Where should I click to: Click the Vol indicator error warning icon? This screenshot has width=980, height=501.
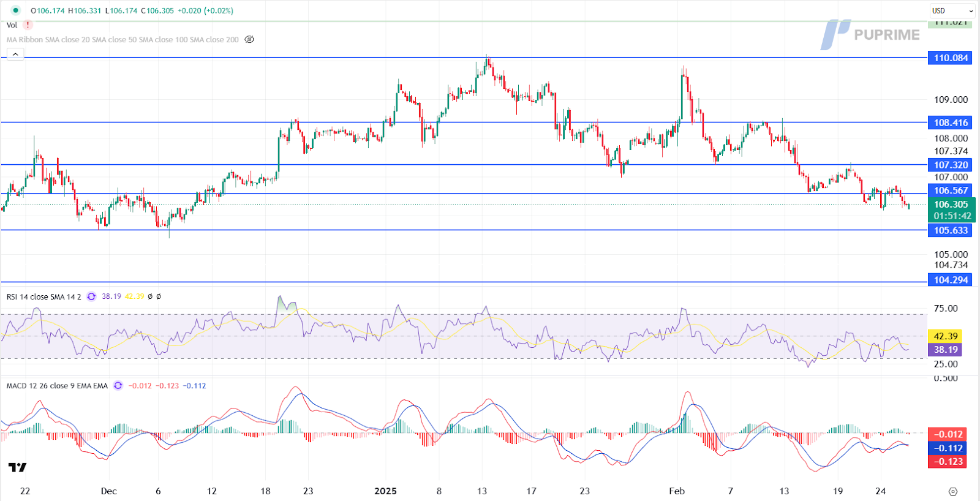pyautogui.click(x=28, y=25)
